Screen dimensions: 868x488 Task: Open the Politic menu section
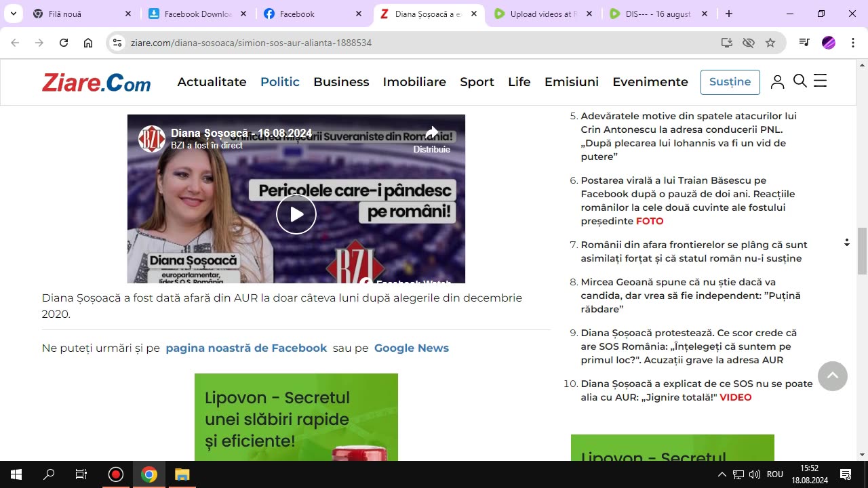click(x=280, y=82)
